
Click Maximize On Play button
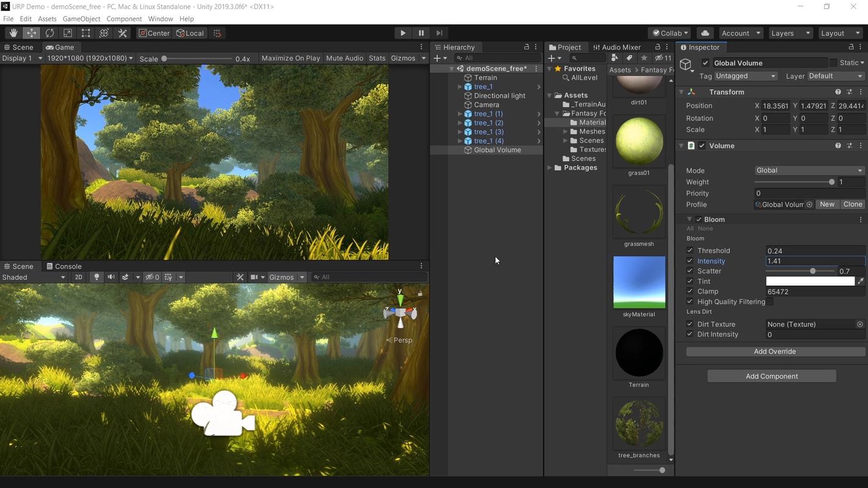291,58
